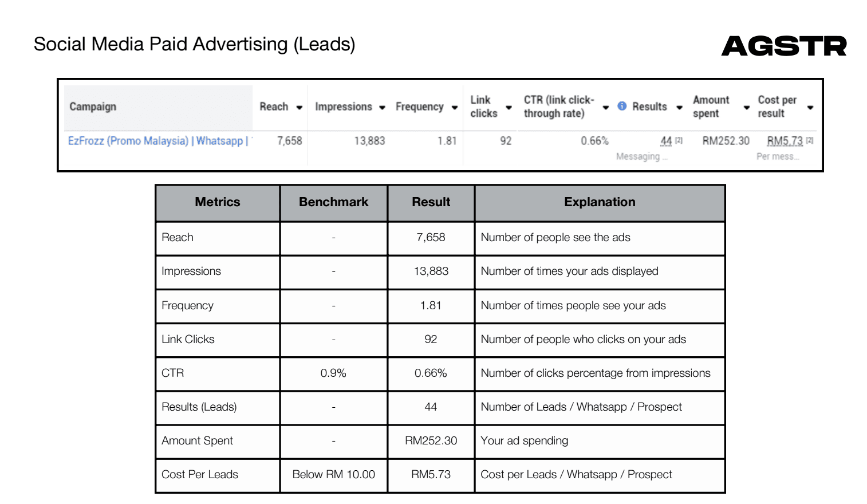Sort by the Frequency column header label

coord(420,107)
